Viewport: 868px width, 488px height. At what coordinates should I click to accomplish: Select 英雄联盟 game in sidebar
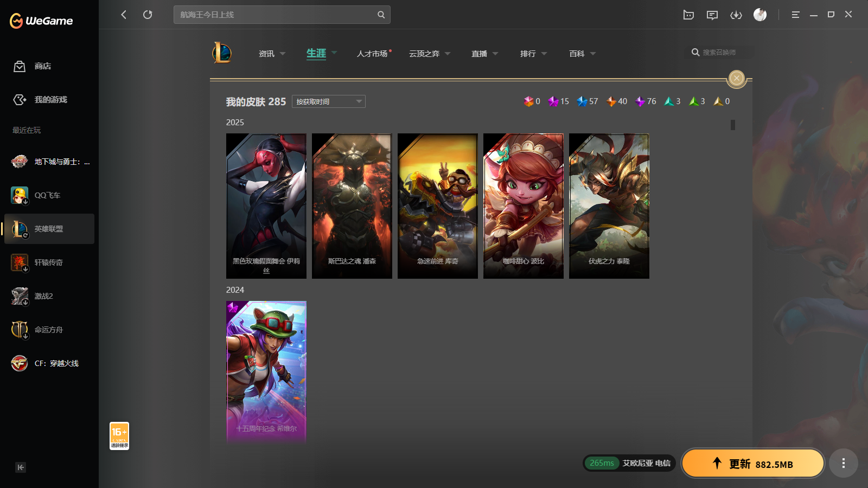pyautogui.click(x=49, y=229)
